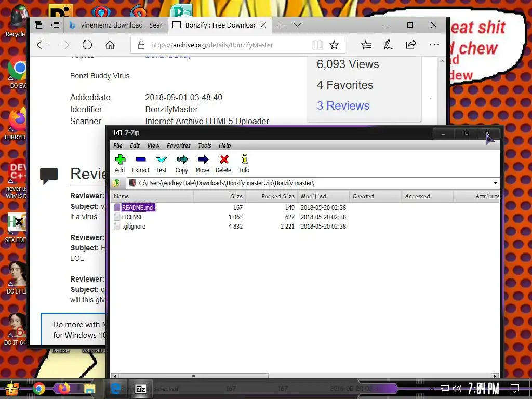
Task: Select the LICENSE file in the list
Action: (132, 217)
